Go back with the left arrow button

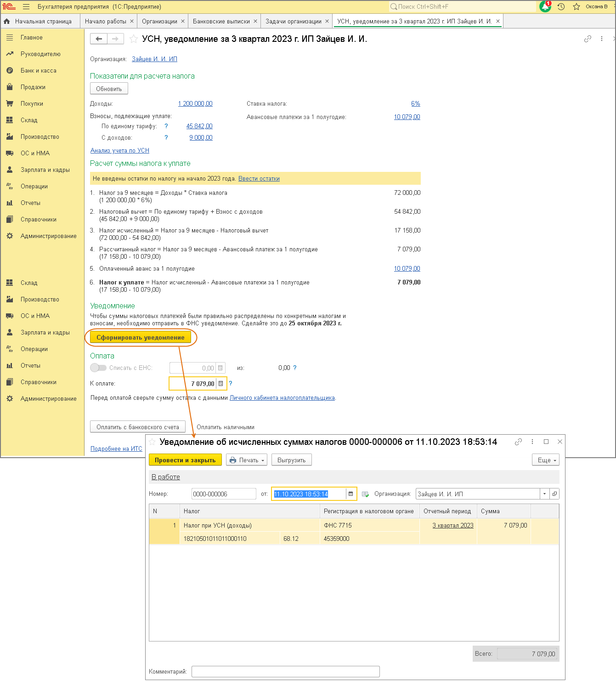click(x=99, y=39)
